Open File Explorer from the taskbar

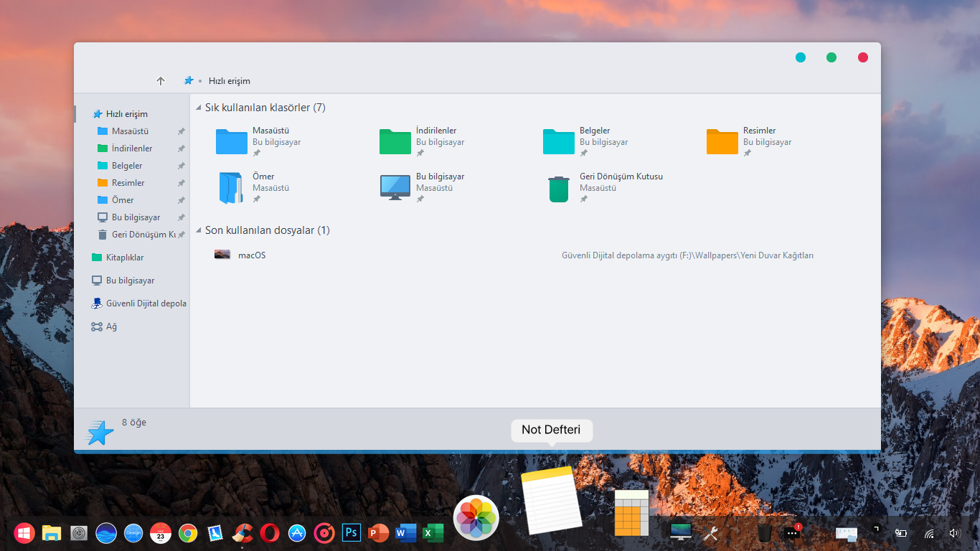(52, 533)
